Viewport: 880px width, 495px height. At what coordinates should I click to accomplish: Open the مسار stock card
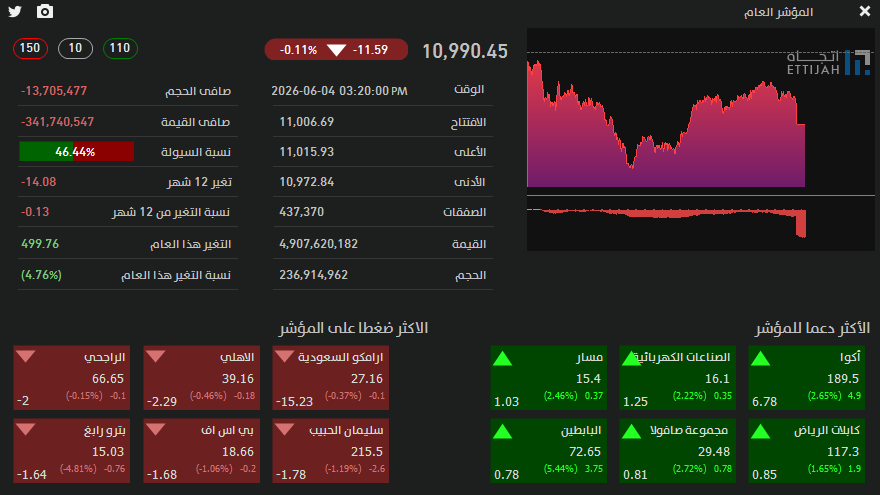pyautogui.click(x=549, y=378)
